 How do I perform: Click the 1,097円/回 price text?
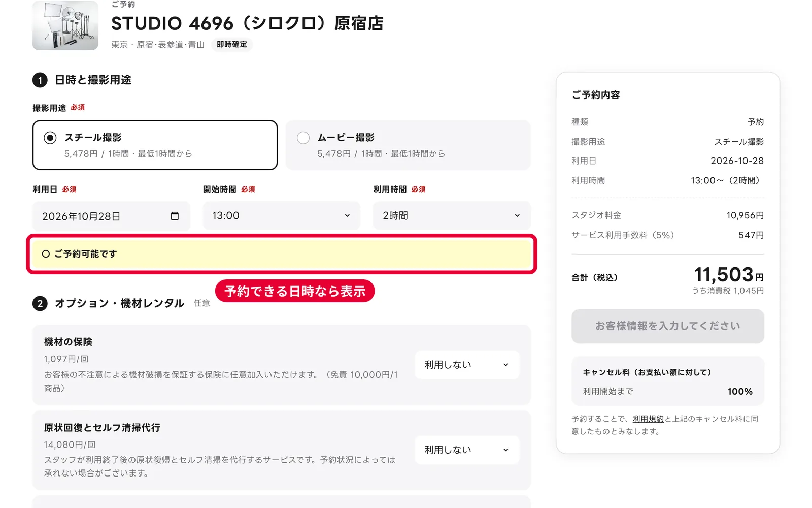pos(66,359)
